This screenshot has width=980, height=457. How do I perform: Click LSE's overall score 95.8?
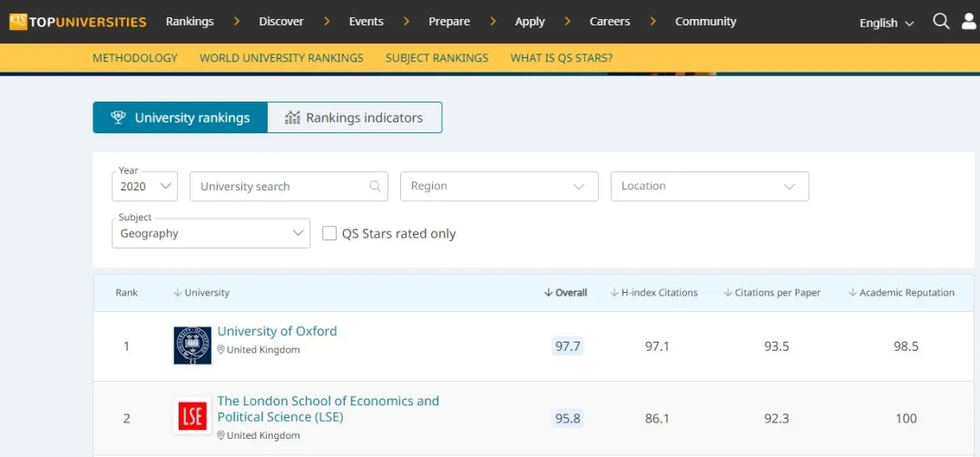pyautogui.click(x=567, y=418)
